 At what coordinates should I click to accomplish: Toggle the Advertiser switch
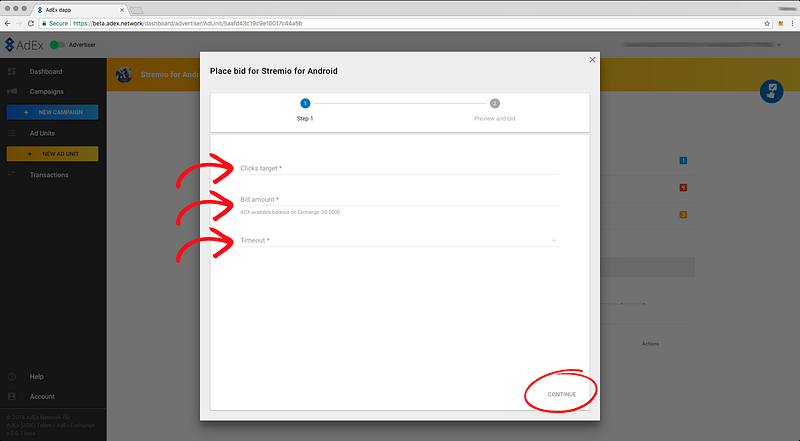[57, 45]
